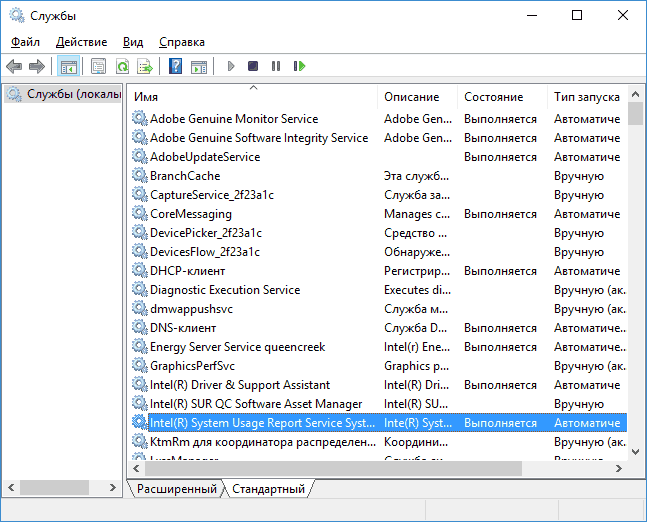647x522 pixels.
Task: Click gear icon beside dmwappushsvc
Action: pyautogui.click(x=139, y=308)
